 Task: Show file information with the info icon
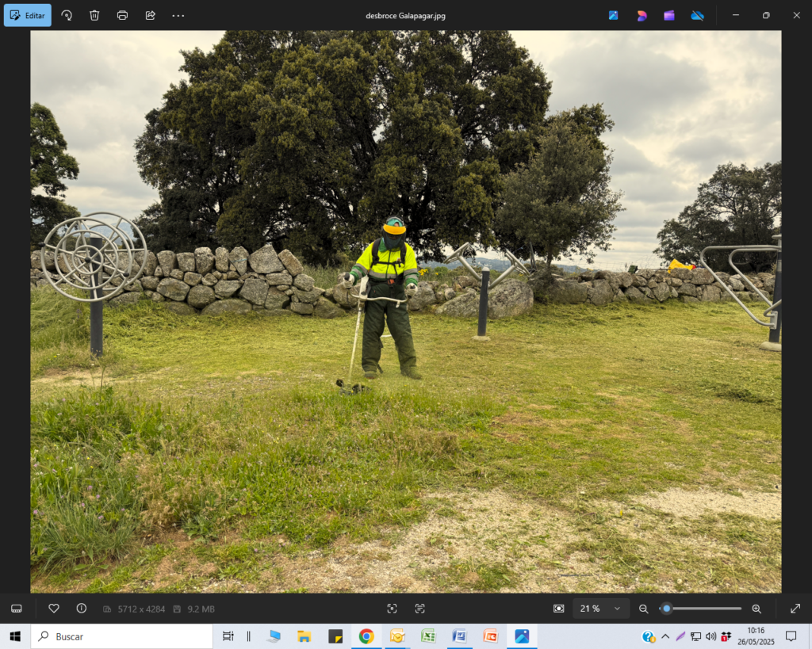tap(82, 609)
